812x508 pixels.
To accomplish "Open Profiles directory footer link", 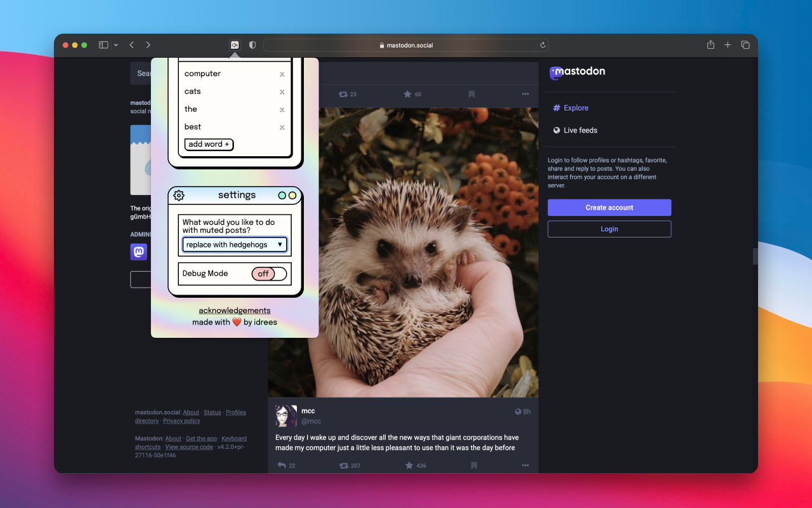I will (x=190, y=417).
